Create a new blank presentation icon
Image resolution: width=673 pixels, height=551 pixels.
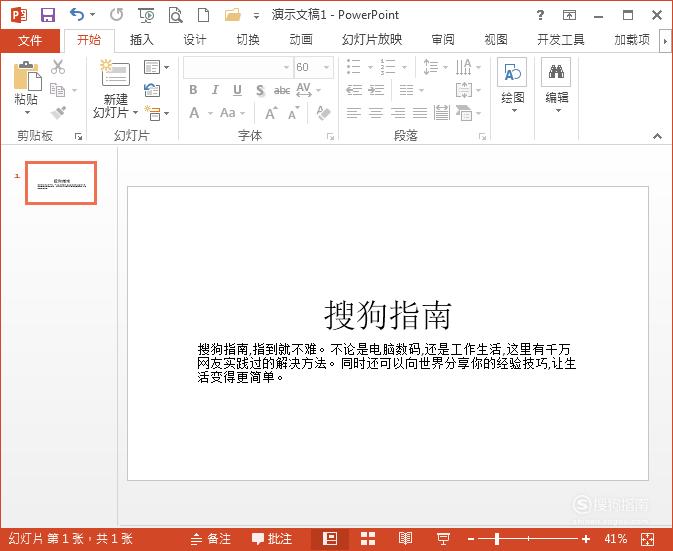click(203, 15)
